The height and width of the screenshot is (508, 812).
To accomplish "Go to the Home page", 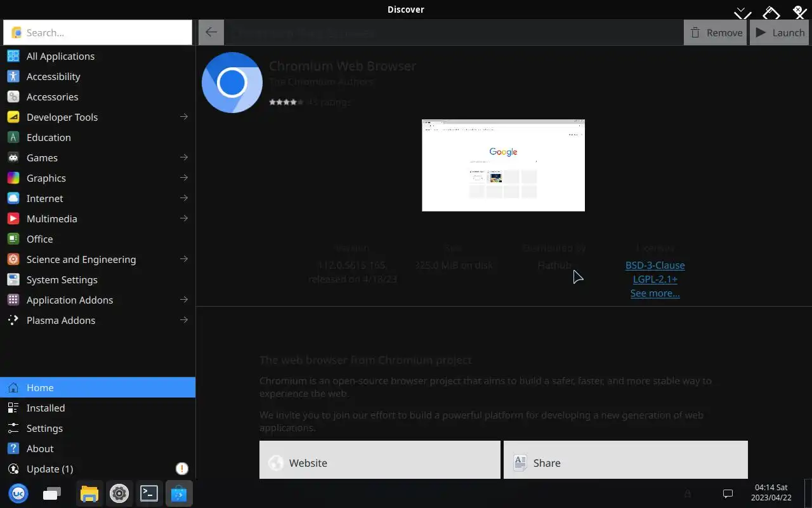I will click(x=98, y=387).
